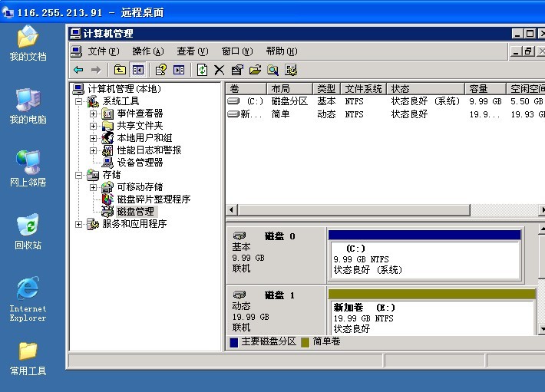The width and height of the screenshot is (545, 392).
Task: Click the 容量 column header
Action: coord(487,89)
